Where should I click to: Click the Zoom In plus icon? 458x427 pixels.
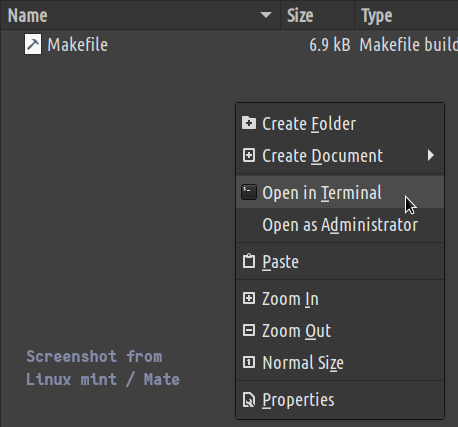249,298
